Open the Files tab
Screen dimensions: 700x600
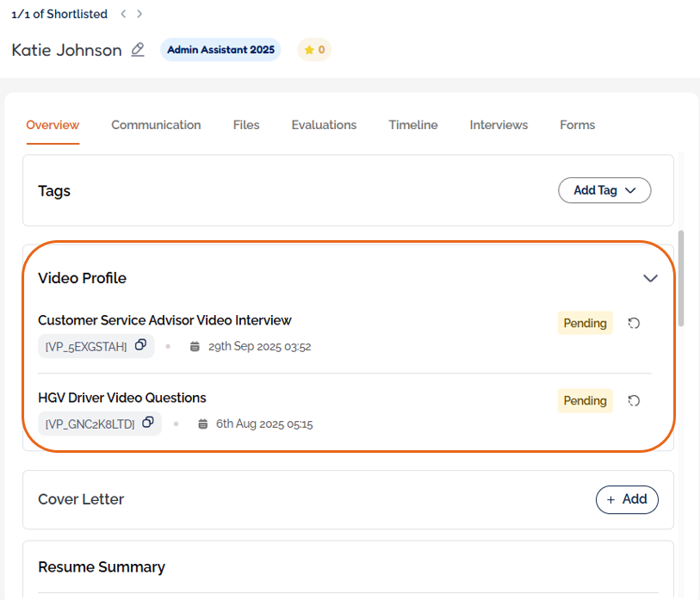(246, 125)
